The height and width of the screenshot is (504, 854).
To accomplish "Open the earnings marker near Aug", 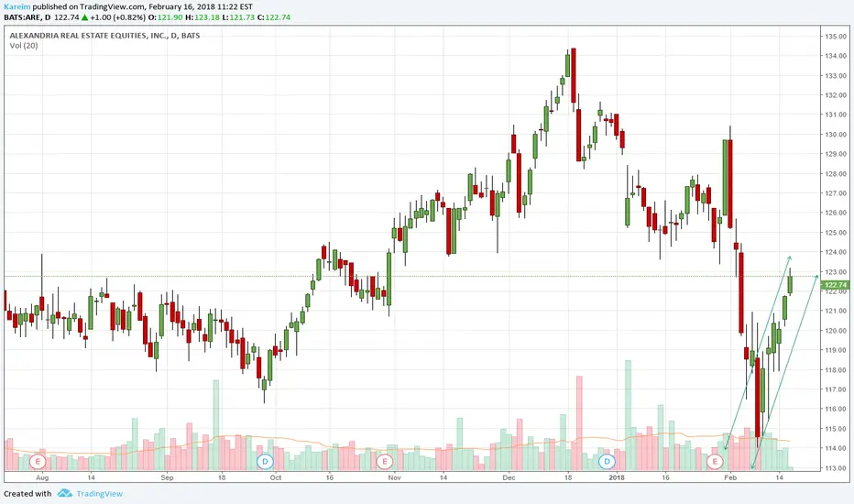I will 38,462.
